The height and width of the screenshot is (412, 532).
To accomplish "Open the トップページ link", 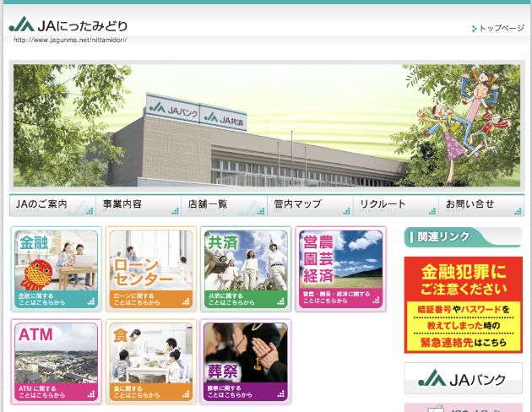I will pos(501,29).
